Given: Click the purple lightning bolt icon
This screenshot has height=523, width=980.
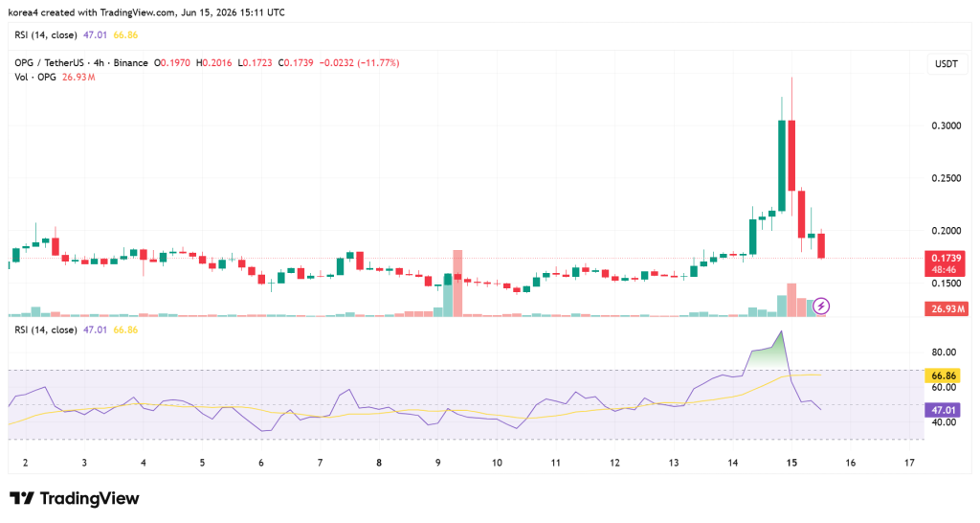Looking at the screenshot, I should coord(821,306).
